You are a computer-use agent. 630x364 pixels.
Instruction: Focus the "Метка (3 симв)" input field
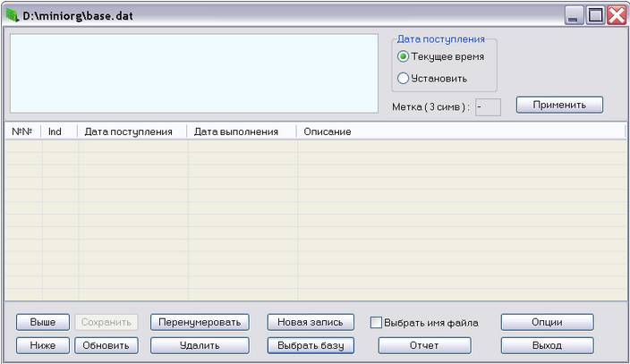tap(488, 107)
